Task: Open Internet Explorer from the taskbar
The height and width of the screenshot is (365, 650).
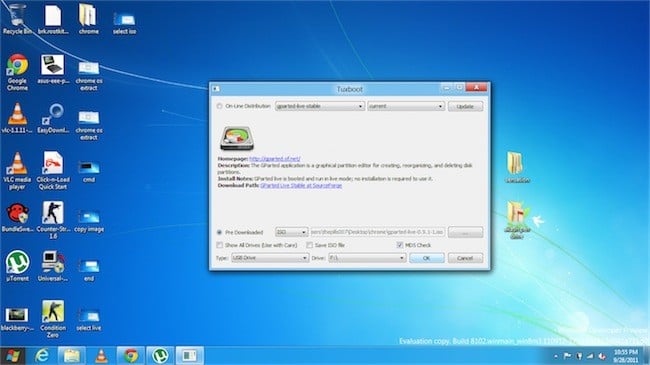Action: tap(42, 355)
